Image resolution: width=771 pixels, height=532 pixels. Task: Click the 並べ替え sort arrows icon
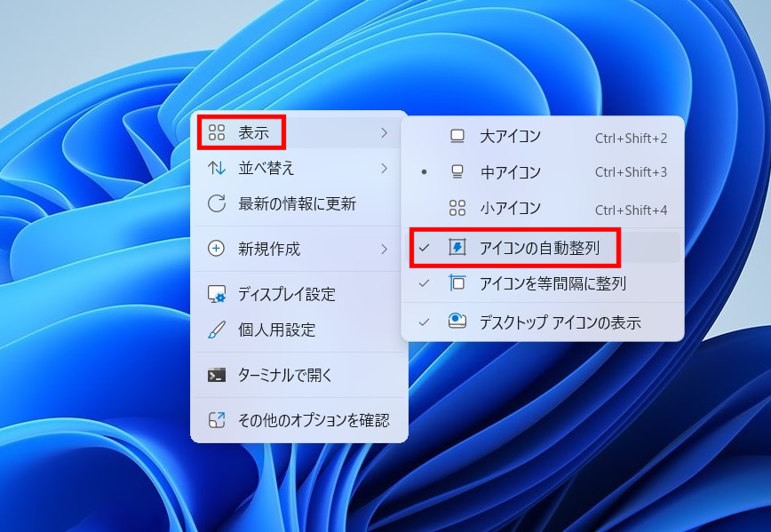tap(216, 168)
